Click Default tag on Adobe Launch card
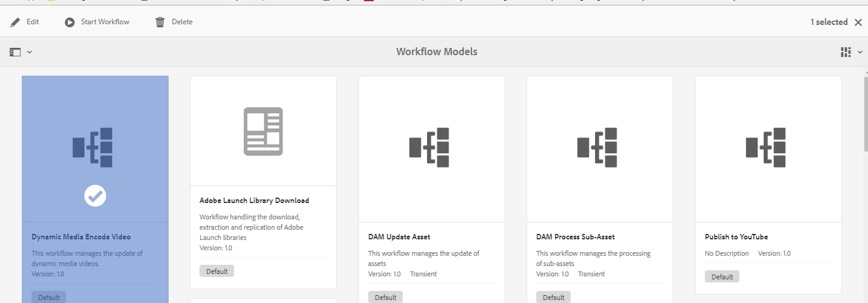This screenshot has height=303, width=868. tap(217, 271)
